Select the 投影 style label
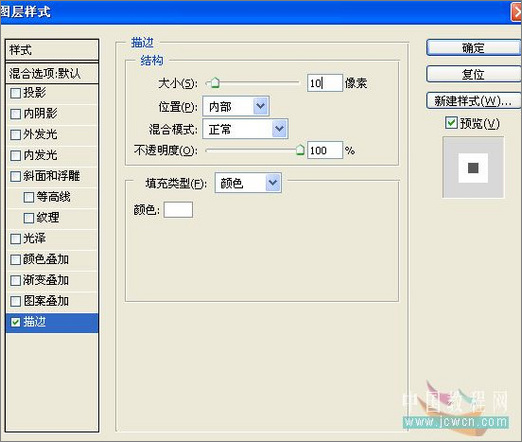 [35, 93]
